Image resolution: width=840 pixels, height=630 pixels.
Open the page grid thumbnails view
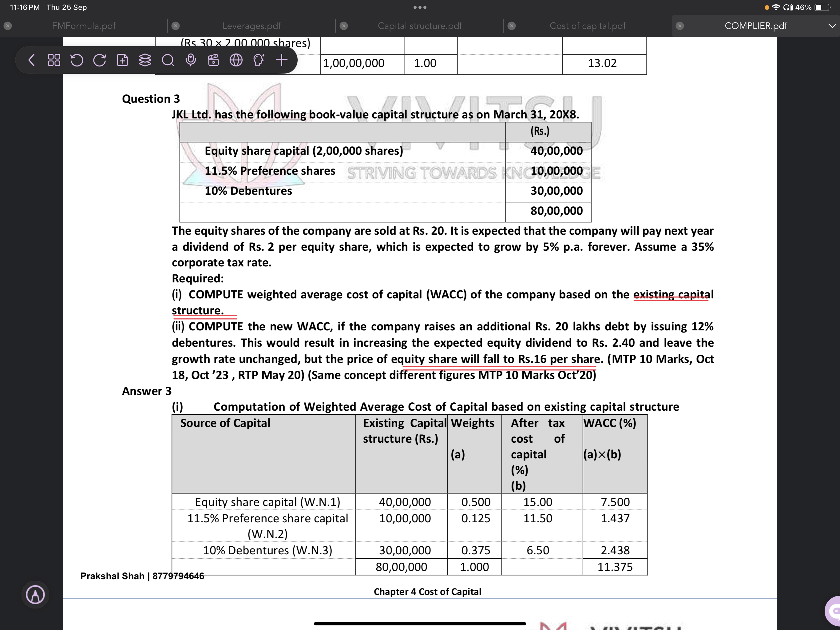pyautogui.click(x=54, y=60)
